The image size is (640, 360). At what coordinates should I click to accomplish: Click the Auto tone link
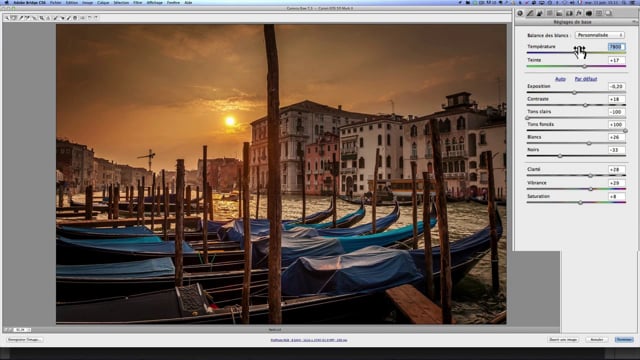tap(560, 79)
